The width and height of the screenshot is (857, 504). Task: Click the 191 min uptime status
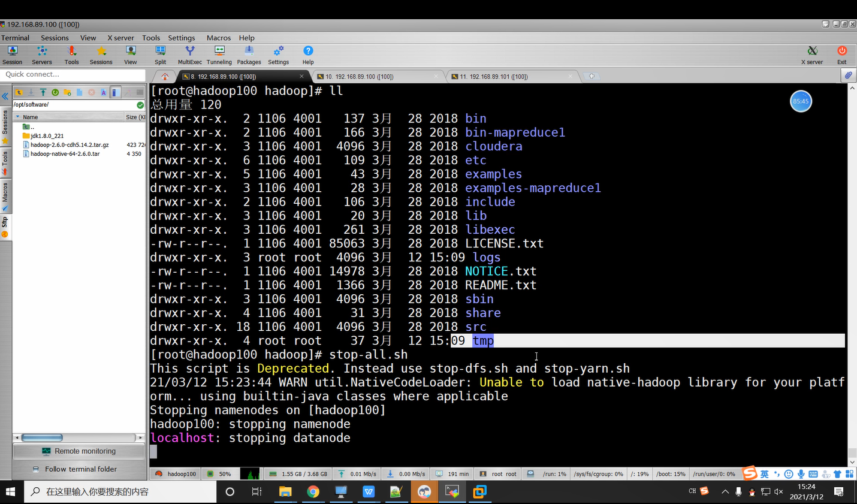point(454,474)
